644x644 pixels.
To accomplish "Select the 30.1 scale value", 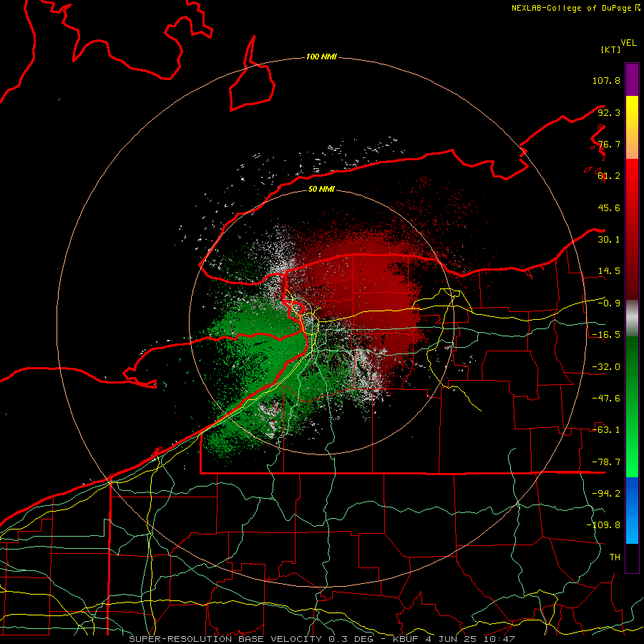I will click(609, 240).
